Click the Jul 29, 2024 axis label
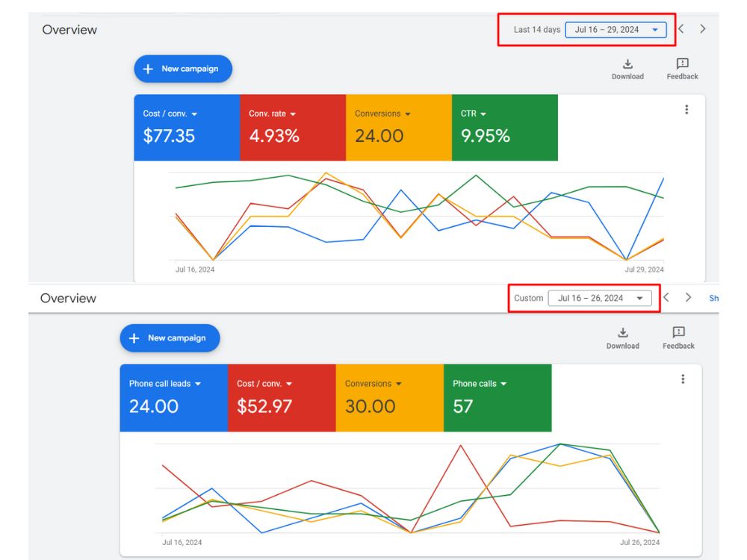Image resolution: width=747 pixels, height=560 pixels. (x=644, y=270)
